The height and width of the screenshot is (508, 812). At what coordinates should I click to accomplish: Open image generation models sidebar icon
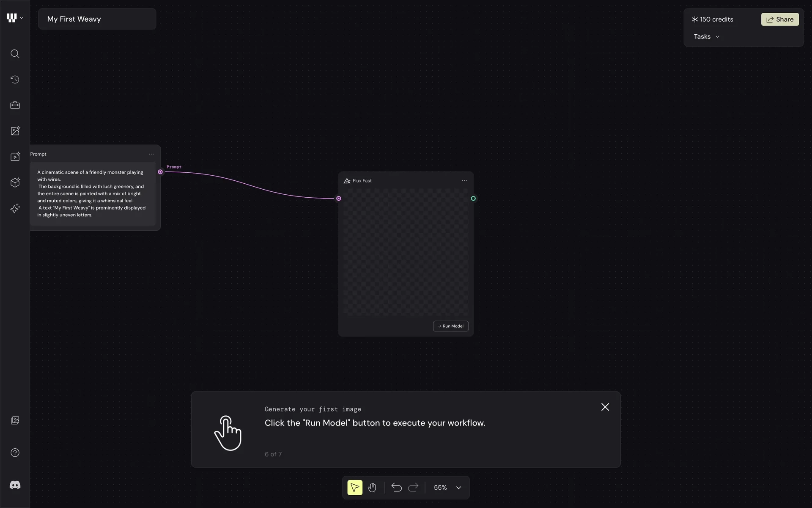pyautogui.click(x=15, y=131)
